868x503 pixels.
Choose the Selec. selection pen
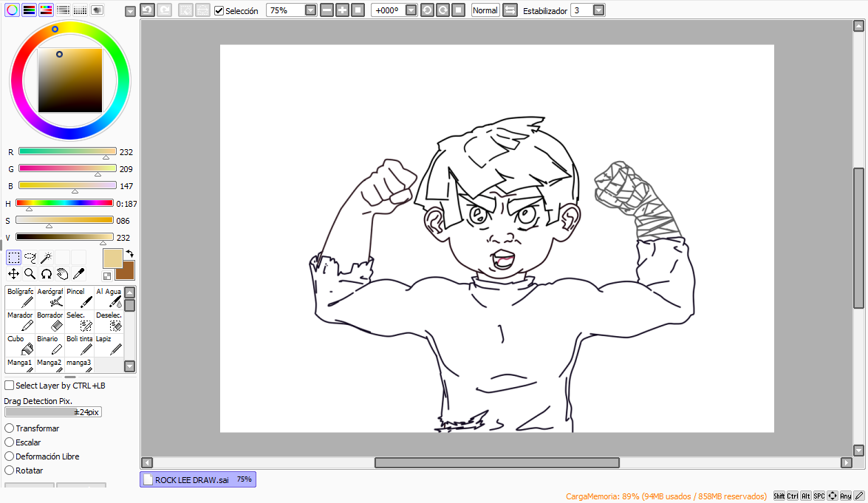click(79, 321)
